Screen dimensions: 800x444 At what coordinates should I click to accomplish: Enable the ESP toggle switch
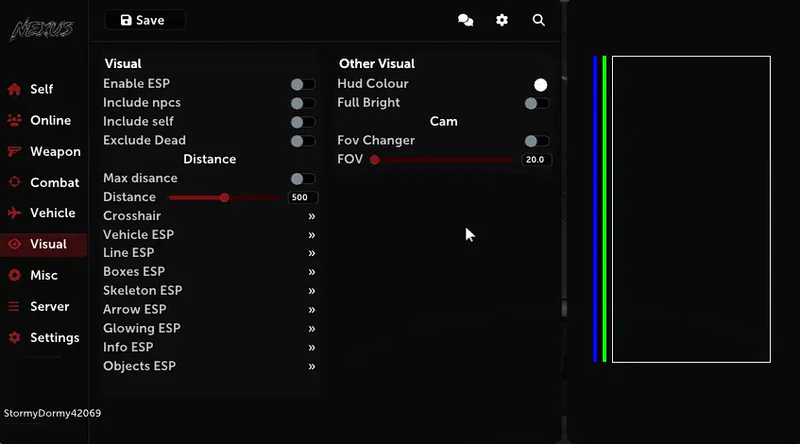click(x=302, y=84)
